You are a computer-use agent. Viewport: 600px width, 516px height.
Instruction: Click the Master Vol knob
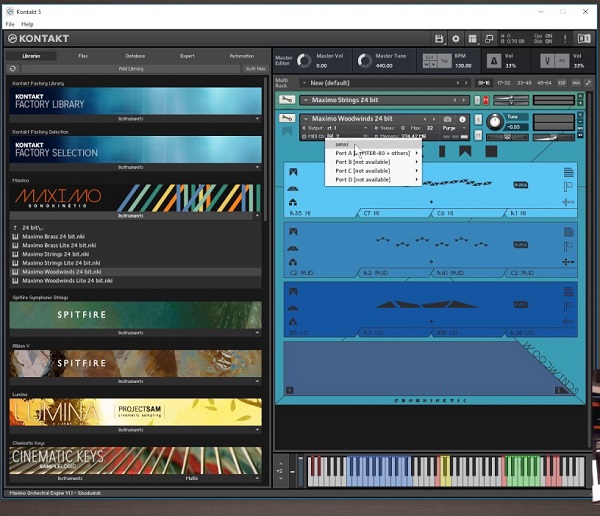(x=305, y=60)
